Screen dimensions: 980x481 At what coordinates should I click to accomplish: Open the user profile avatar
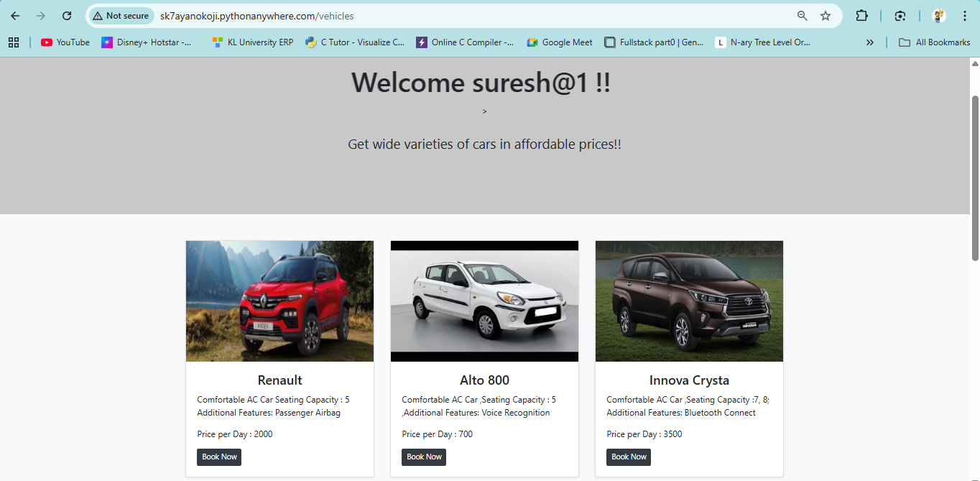point(938,16)
